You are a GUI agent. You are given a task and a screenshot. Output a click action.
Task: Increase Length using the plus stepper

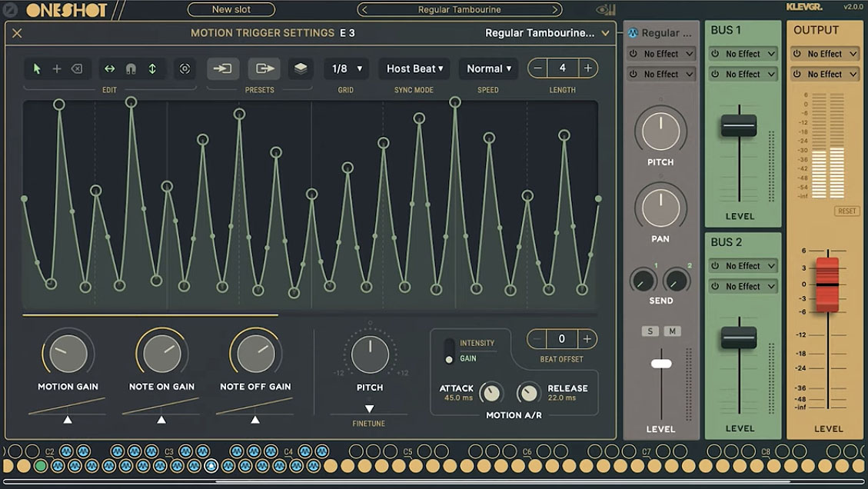click(x=587, y=68)
